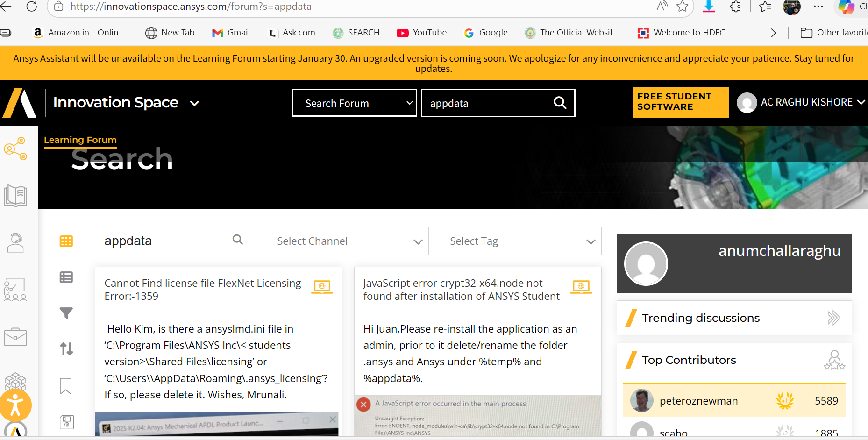Open the Search Forum dropdown
868x440 pixels.
355,103
